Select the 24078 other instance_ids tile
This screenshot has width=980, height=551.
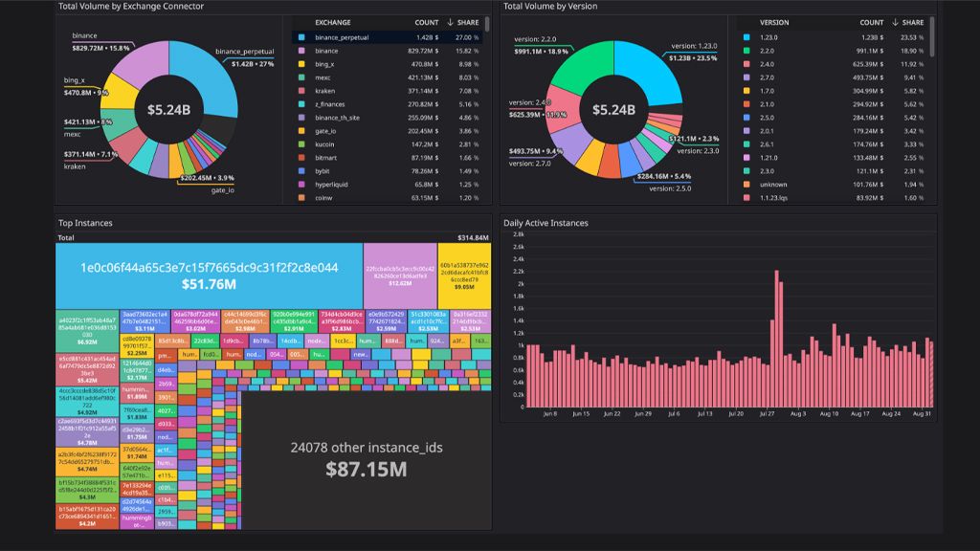367,459
